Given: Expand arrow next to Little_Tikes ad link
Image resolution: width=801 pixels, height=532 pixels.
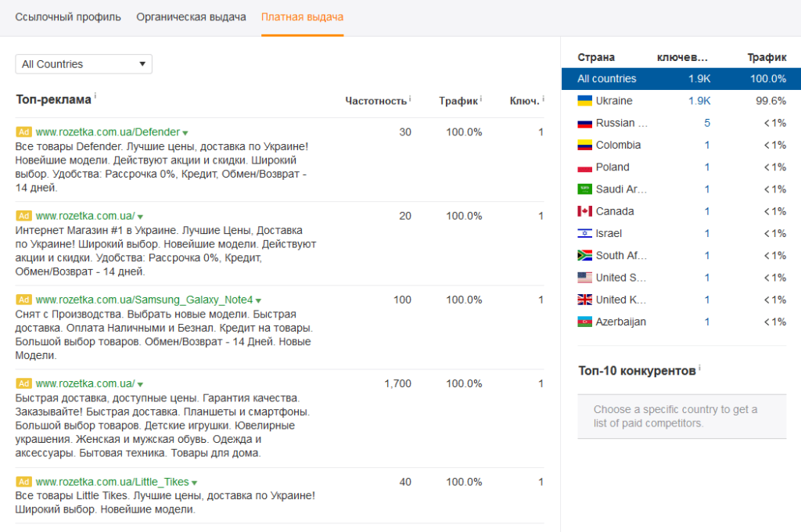Looking at the screenshot, I should [195, 483].
